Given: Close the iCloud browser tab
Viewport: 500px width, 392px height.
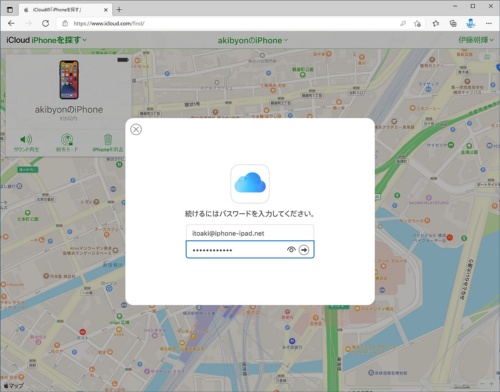Looking at the screenshot, I should click(x=106, y=10).
